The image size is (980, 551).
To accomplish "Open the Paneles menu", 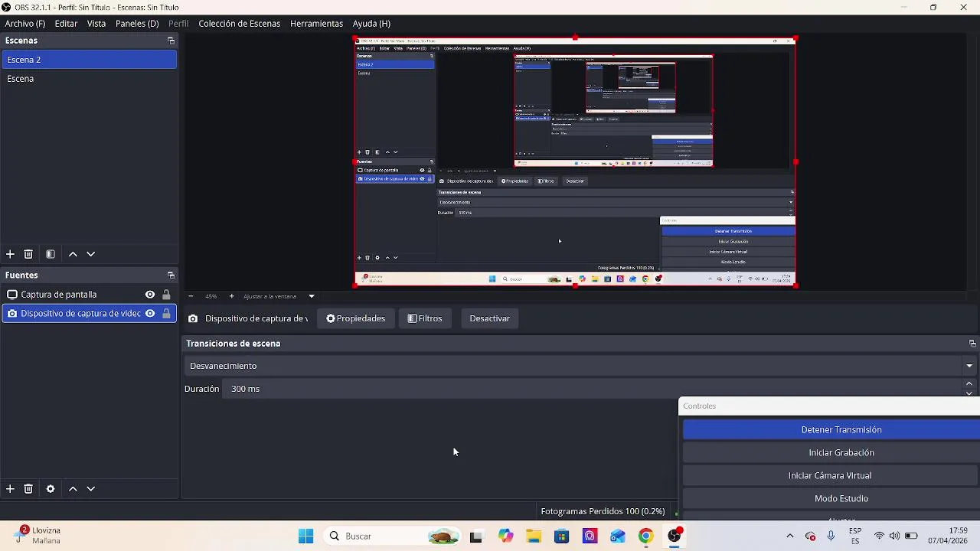I will tap(137, 24).
